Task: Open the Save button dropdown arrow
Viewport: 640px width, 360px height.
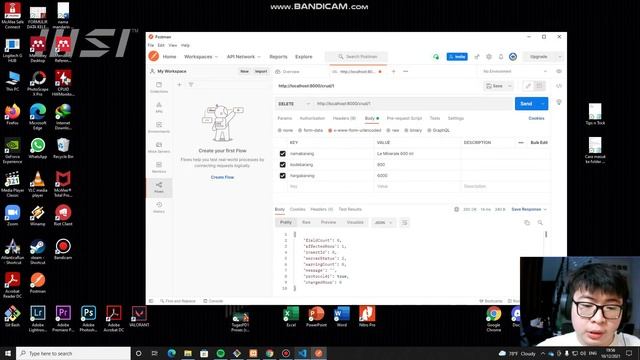Action: pos(510,86)
